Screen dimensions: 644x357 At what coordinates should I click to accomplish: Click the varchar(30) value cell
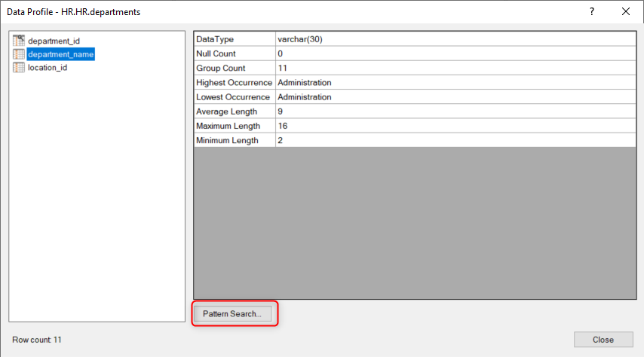456,39
